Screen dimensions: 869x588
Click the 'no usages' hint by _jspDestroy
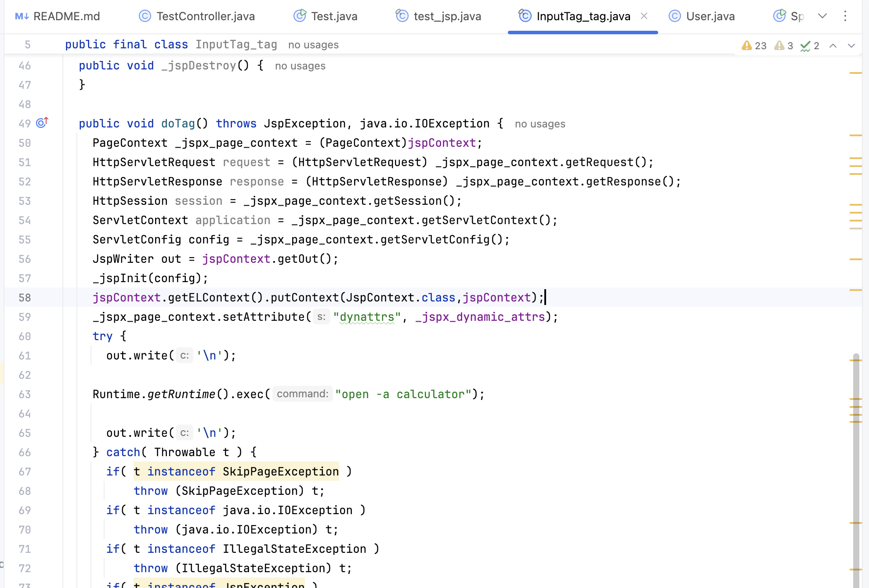point(300,66)
